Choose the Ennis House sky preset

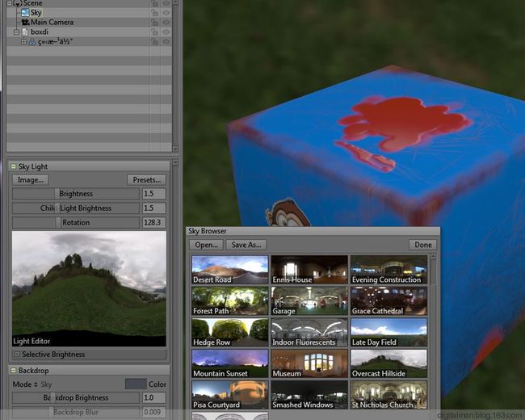[x=309, y=270]
